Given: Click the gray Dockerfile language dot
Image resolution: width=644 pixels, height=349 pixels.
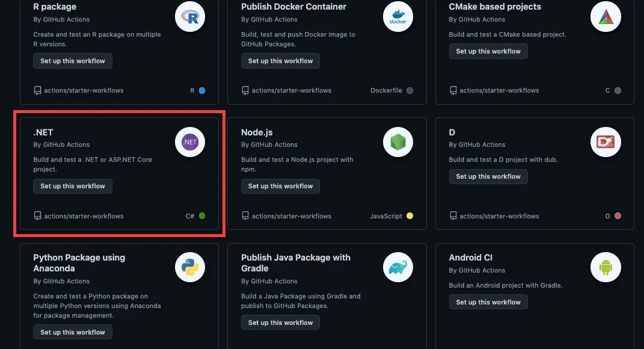Looking at the screenshot, I should [409, 90].
